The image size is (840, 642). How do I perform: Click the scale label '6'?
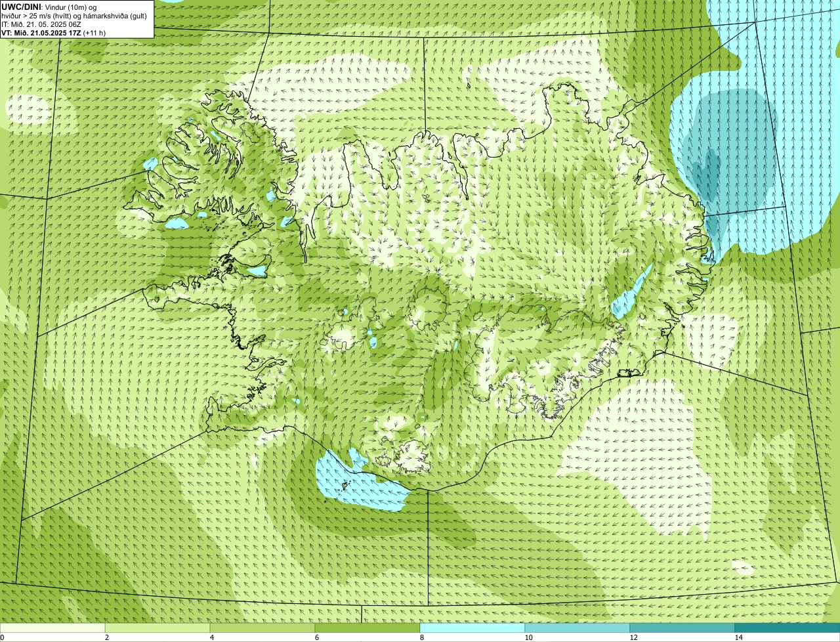[316, 637]
